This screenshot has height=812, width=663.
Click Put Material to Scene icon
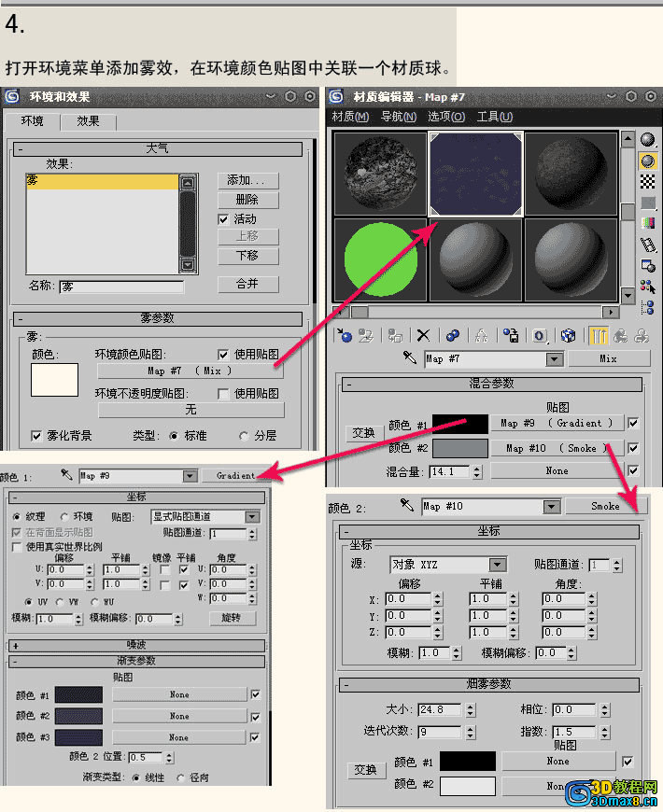(366, 336)
